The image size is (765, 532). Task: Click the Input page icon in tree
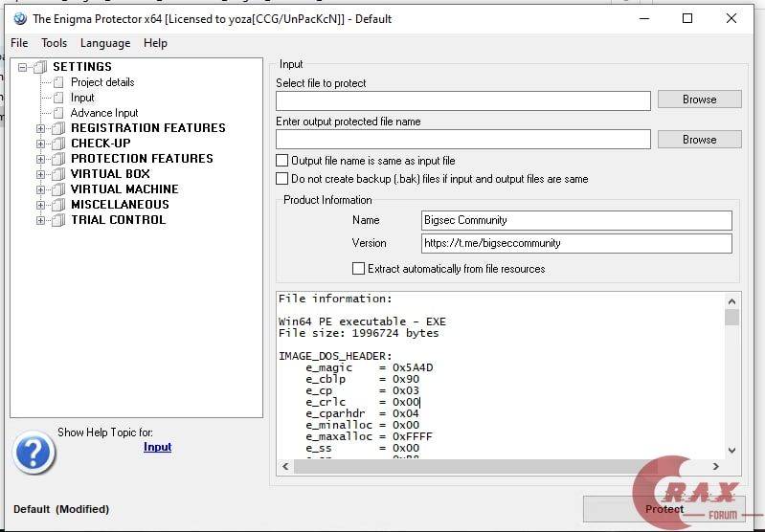(x=58, y=98)
